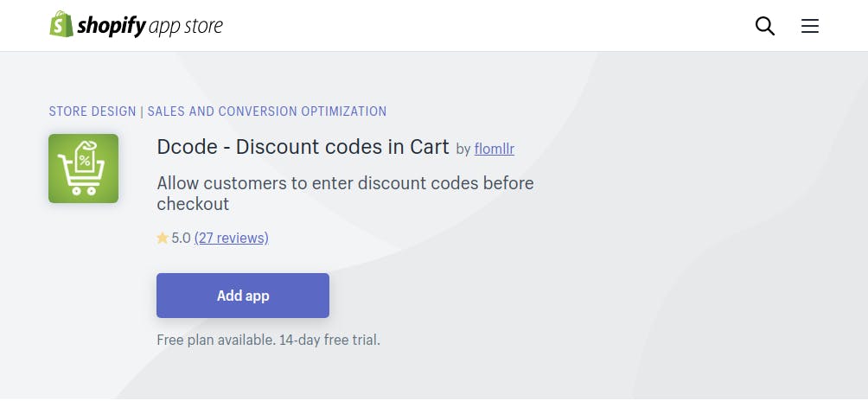Open the Store Design category
The image size is (868, 401).
click(x=93, y=111)
